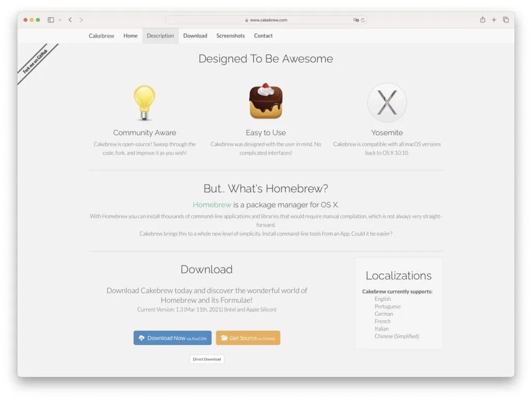This screenshot has width=532, height=400.
Task: Click the Yosemite heading
Action: (387, 132)
